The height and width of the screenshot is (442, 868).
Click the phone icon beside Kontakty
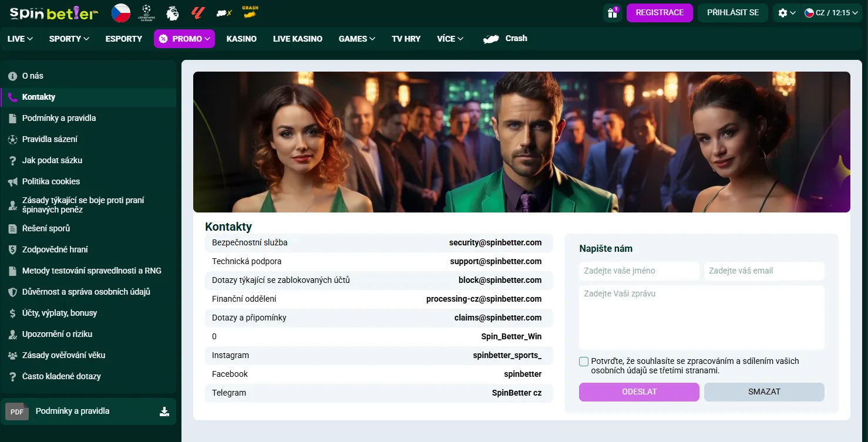(x=12, y=97)
